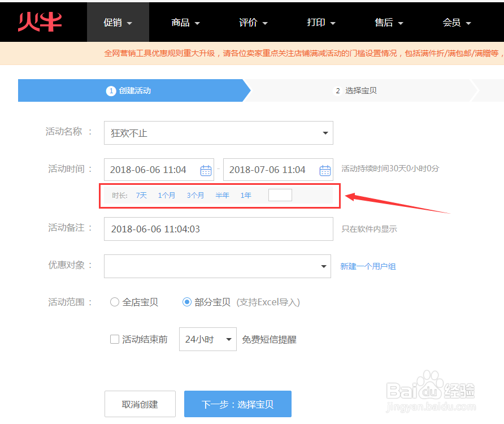Toggle the 活动结束前 checkbox
This screenshot has width=504, height=424.
click(115, 339)
